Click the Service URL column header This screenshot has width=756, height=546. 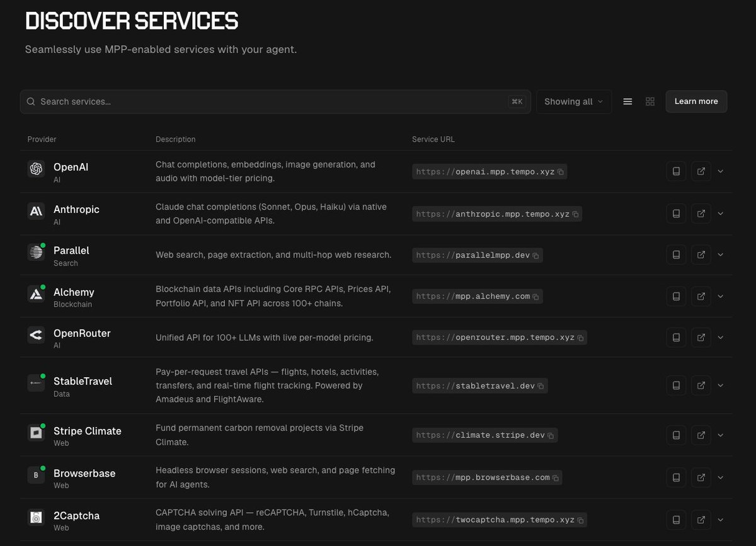click(x=433, y=139)
